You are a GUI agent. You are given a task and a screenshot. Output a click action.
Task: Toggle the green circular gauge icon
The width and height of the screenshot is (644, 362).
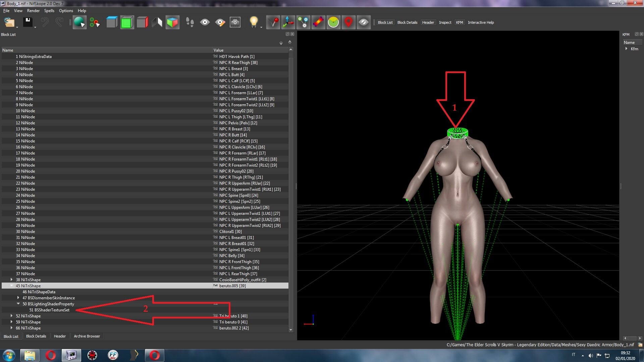click(333, 22)
